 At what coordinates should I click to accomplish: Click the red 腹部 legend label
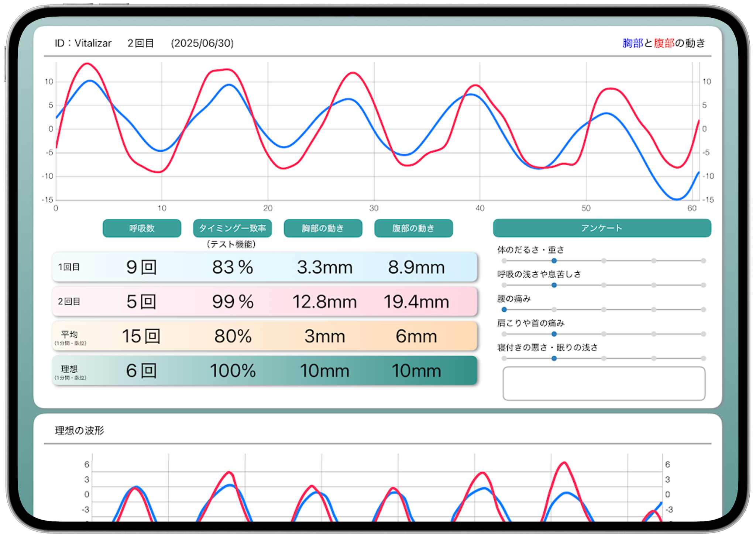pyautogui.click(x=664, y=43)
